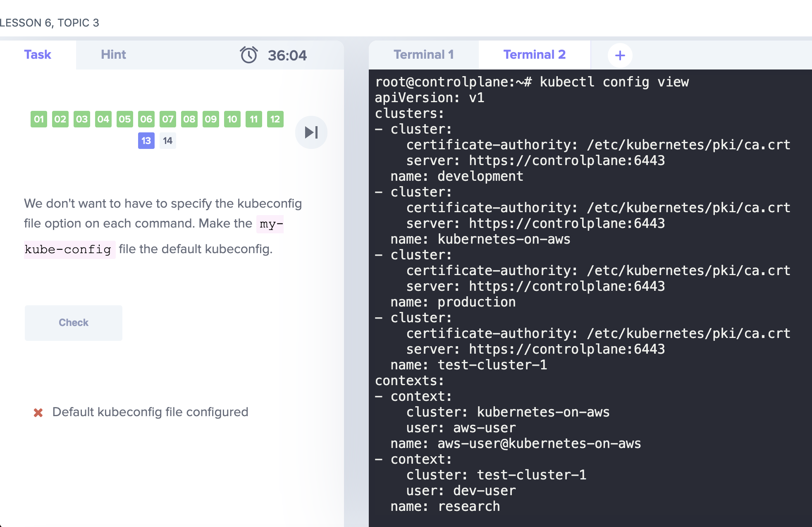Click 'LESSON 6, TOPIC 3' heading
This screenshot has width=812, height=527.
(x=50, y=23)
